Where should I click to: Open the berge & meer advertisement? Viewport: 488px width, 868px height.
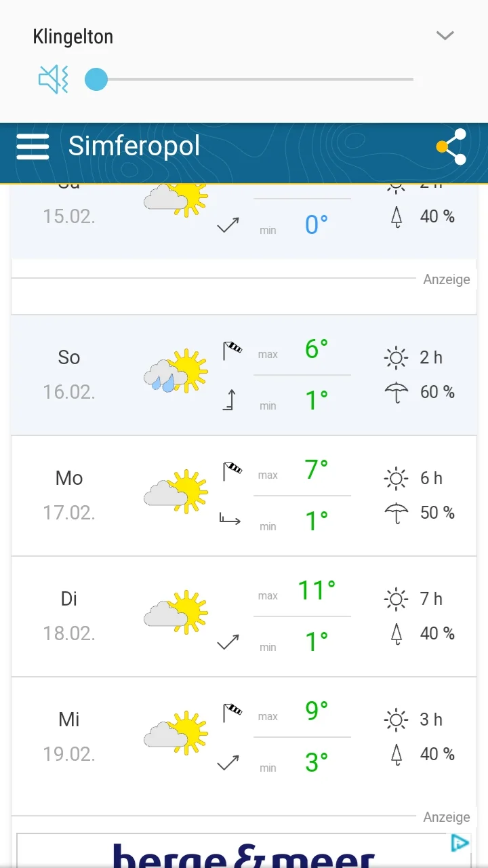244,853
